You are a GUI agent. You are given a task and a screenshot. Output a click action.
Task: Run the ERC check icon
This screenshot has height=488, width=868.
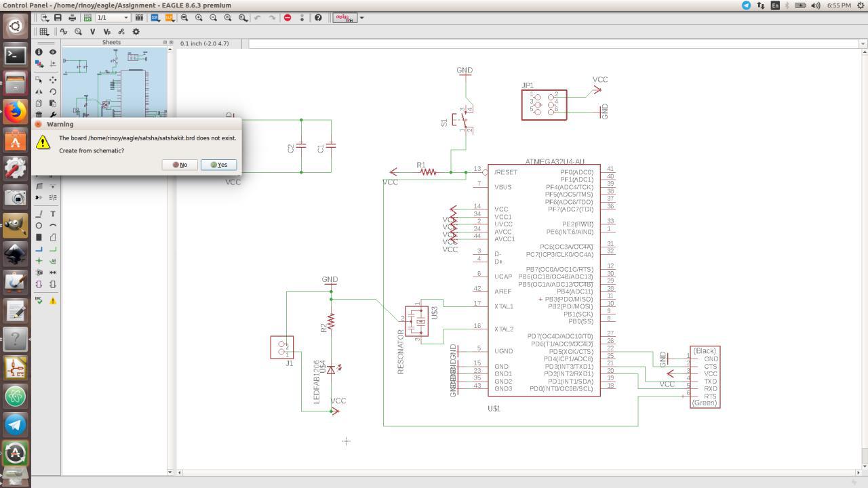click(x=39, y=300)
